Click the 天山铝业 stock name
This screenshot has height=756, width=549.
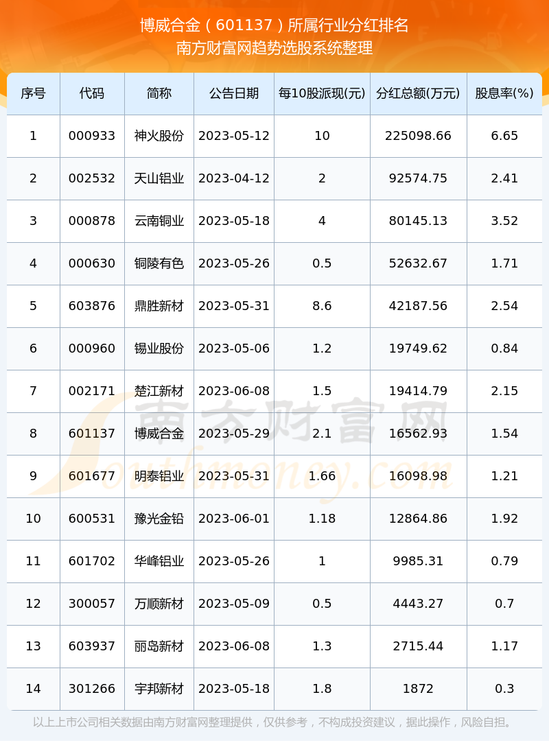pos(159,178)
